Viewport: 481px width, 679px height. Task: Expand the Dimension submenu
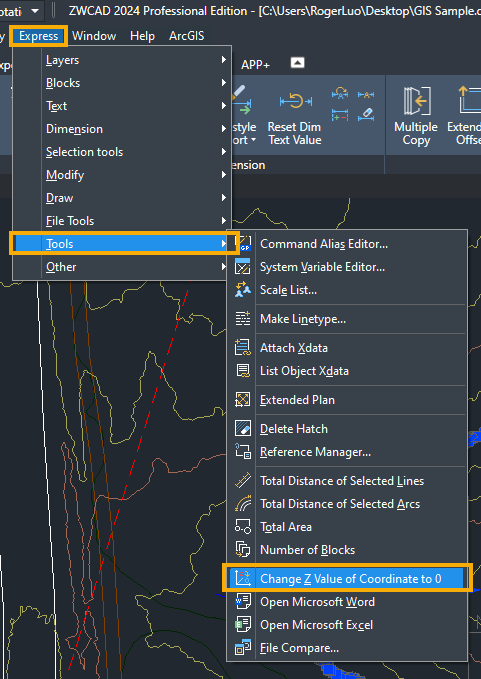click(x=122, y=129)
